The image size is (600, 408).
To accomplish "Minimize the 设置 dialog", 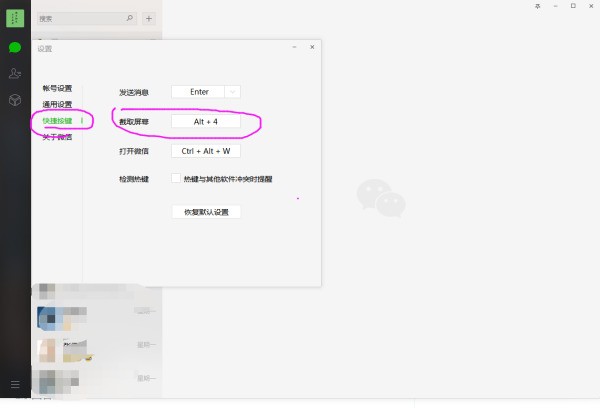I will 294,47.
